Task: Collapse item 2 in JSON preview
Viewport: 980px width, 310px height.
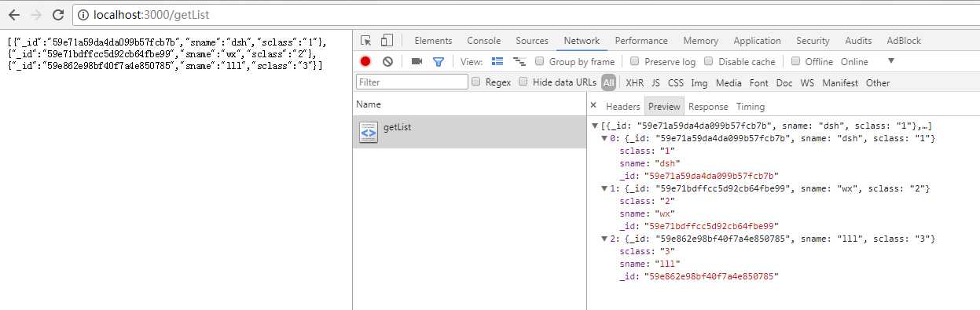Action: tap(604, 239)
